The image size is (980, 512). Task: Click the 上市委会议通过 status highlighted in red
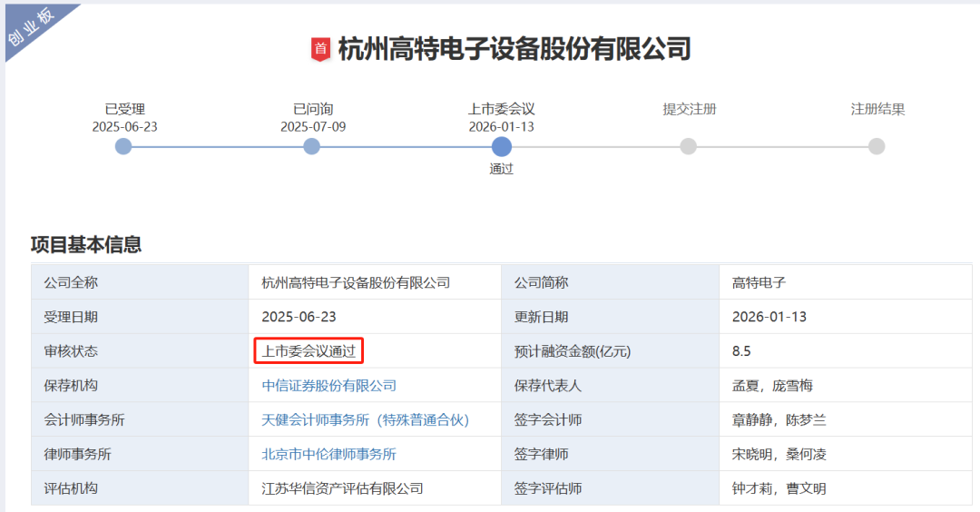click(309, 351)
